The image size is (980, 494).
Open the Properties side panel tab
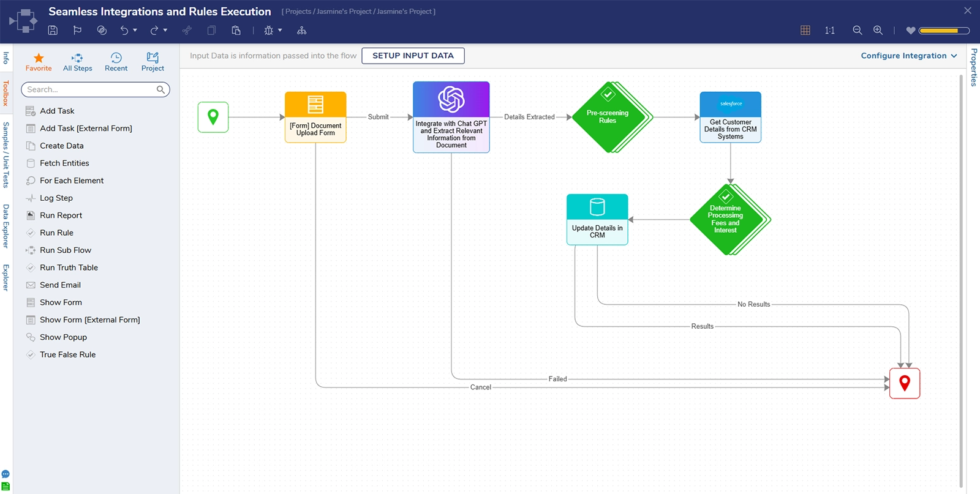pyautogui.click(x=973, y=67)
